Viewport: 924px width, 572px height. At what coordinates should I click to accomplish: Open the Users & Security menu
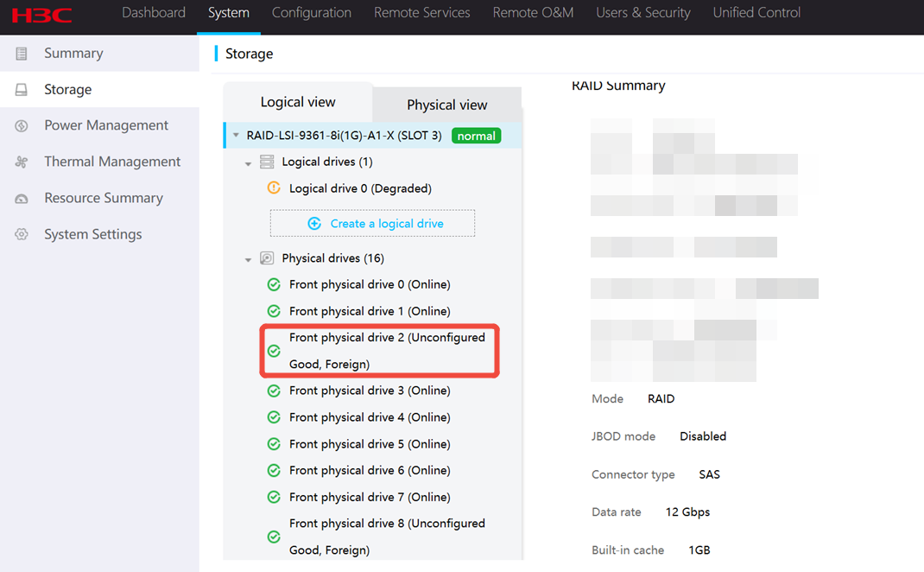pyautogui.click(x=642, y=13)
